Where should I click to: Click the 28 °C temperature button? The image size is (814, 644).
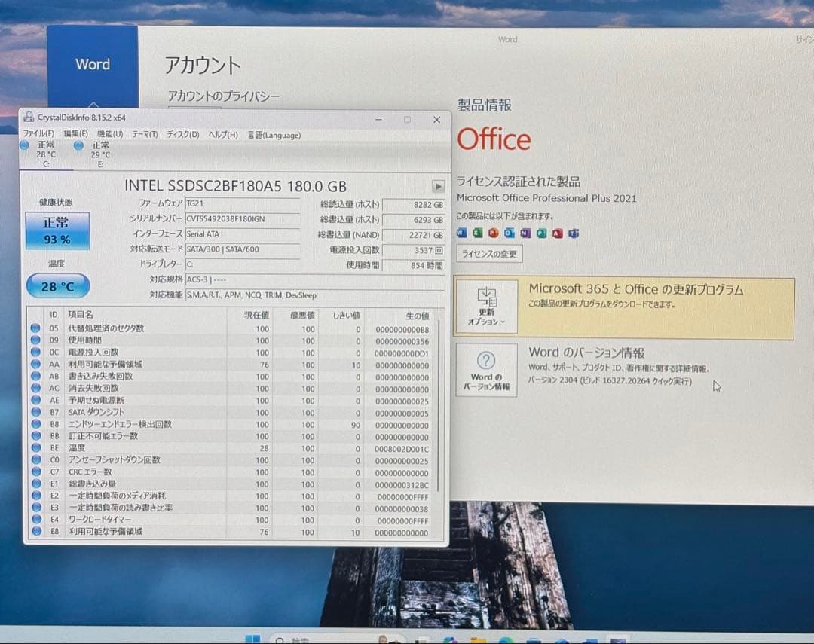point(57,286)
